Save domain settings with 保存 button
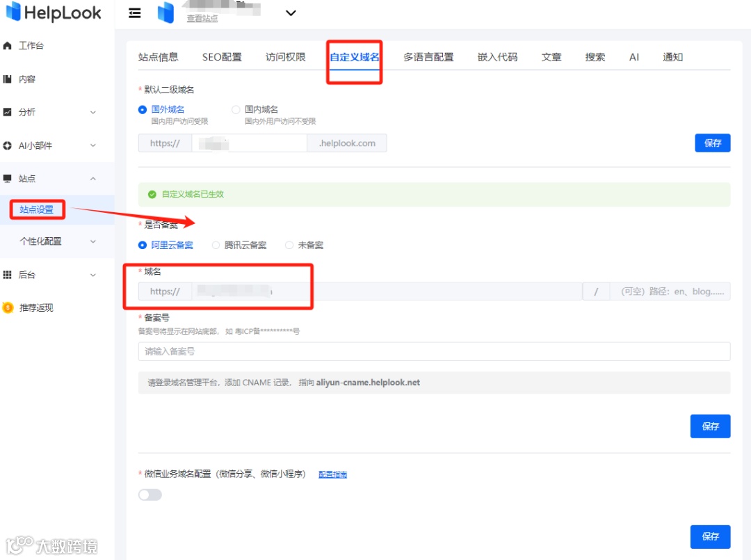This screenshot has height=560, width=751. [x=710, y=426]
